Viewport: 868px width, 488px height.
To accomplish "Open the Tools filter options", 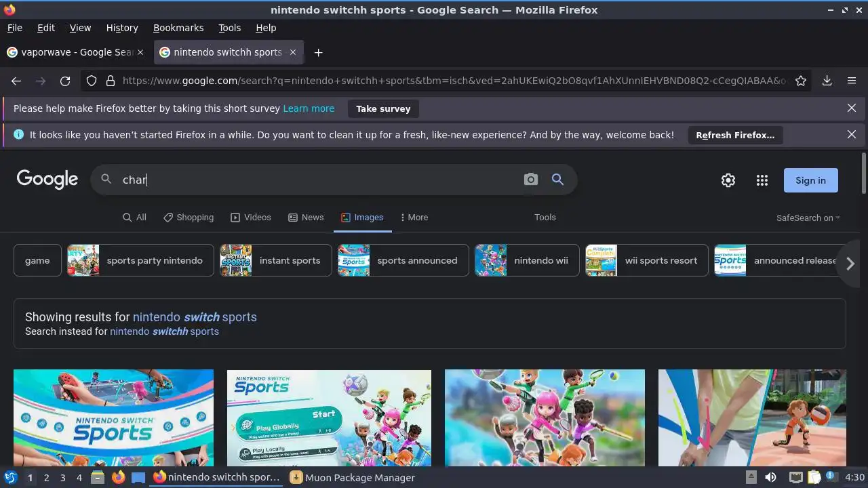I will pos(545,218).
